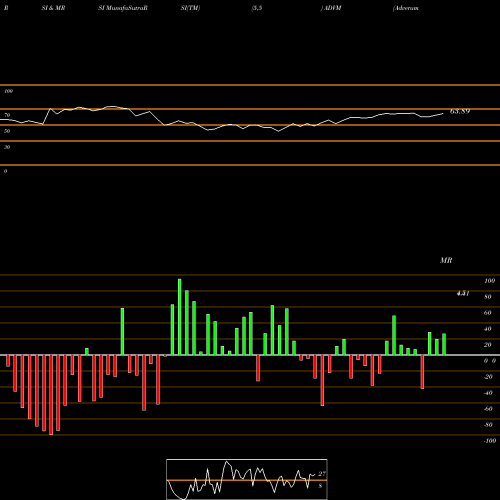Click the RSI axis label 100
Screen dimensions: 500x500
point(9,91)
